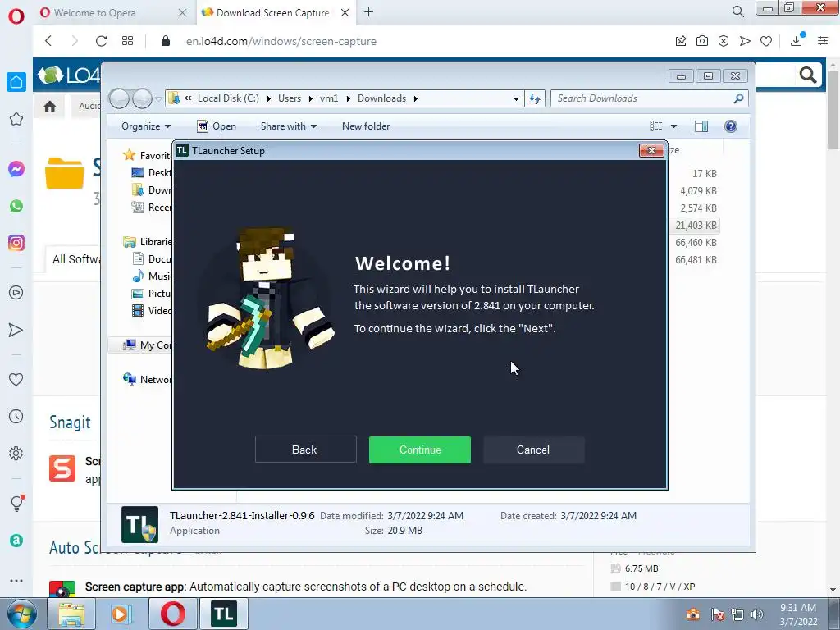The width and height of the screenshot is (840, 630).
Task: Open the Windows Start button
Action: point(21,614)
